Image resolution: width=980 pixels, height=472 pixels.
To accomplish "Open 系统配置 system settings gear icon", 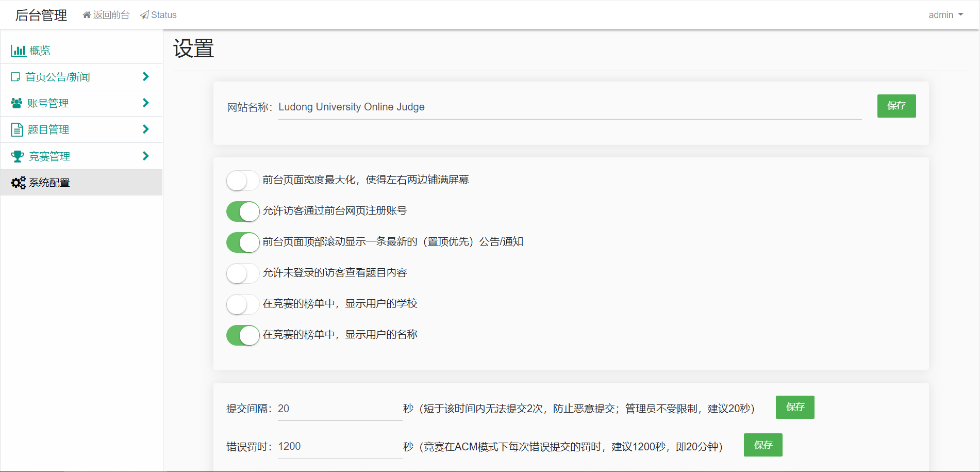I will pos(18,182).
